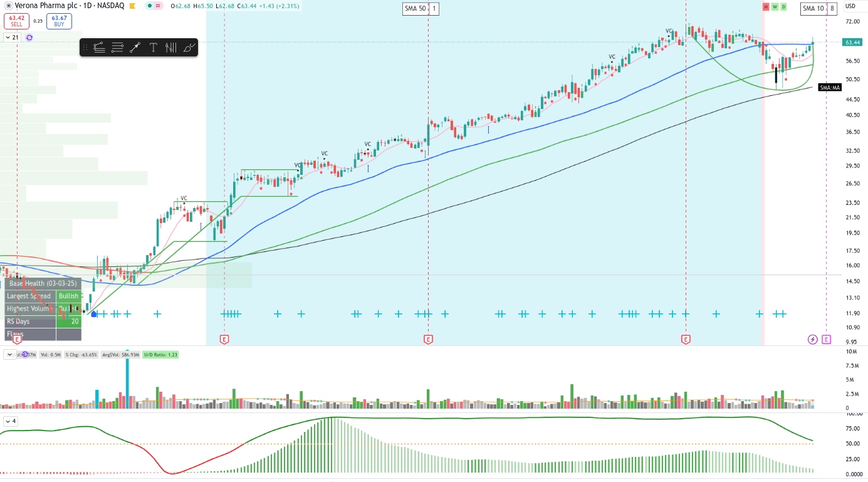Click the yellow flag next to NASDAQ
868x482 pixels.
click(132, 6)
